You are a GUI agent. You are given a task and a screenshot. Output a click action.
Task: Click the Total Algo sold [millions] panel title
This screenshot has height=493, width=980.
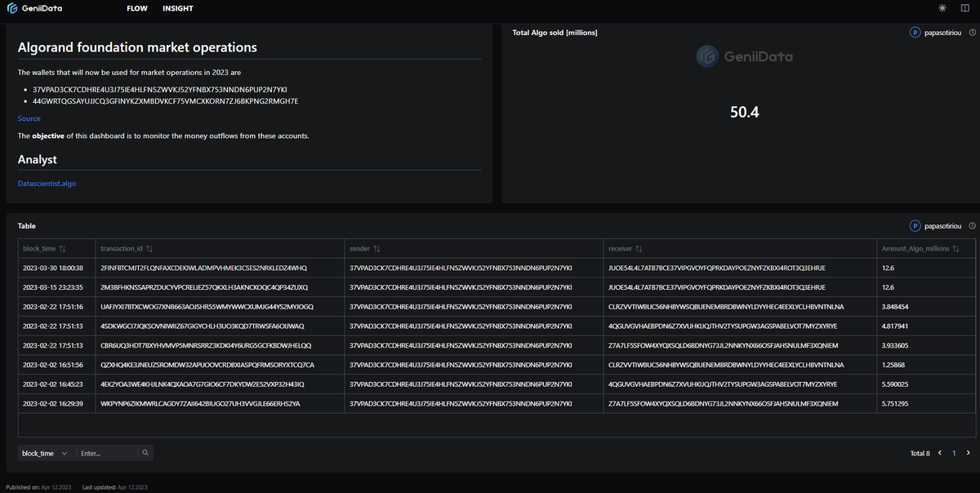555,33
